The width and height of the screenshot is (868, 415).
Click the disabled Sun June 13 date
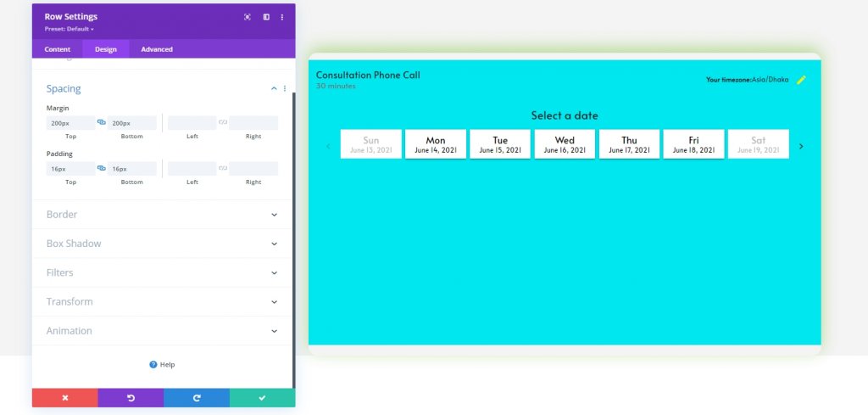click(371, 144)
